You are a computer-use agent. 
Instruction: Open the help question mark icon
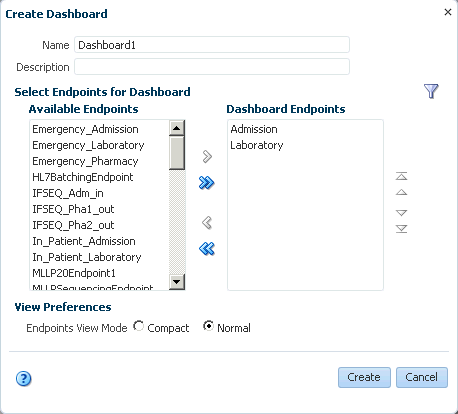(x=24, y=378)
